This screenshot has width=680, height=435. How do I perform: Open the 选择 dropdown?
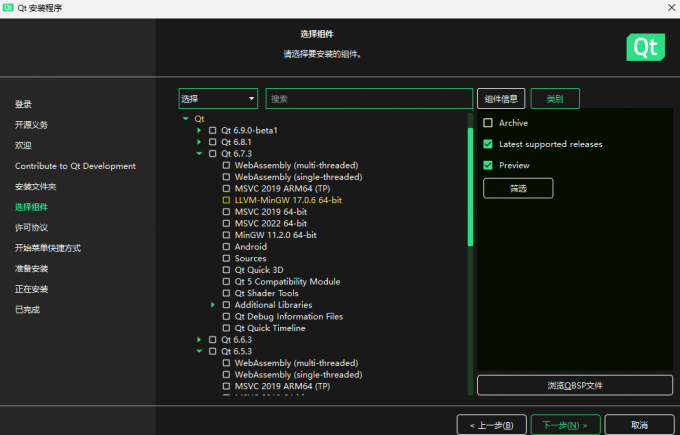tap(218, 99)
